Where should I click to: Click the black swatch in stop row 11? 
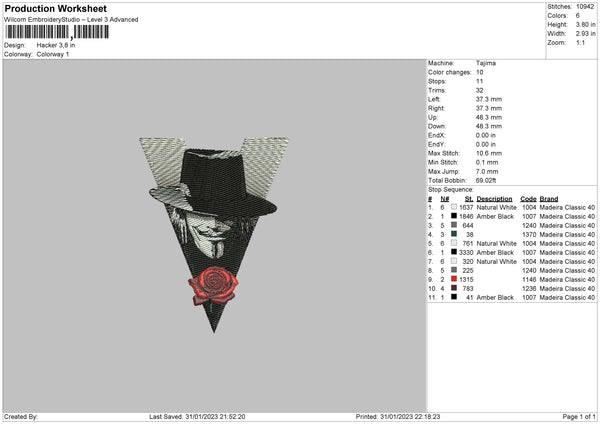454,297
